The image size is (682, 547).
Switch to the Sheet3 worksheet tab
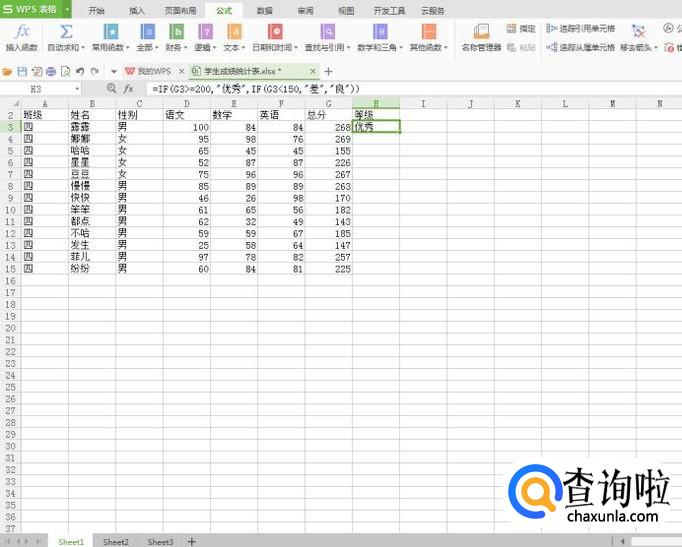(x=160, y=542)
